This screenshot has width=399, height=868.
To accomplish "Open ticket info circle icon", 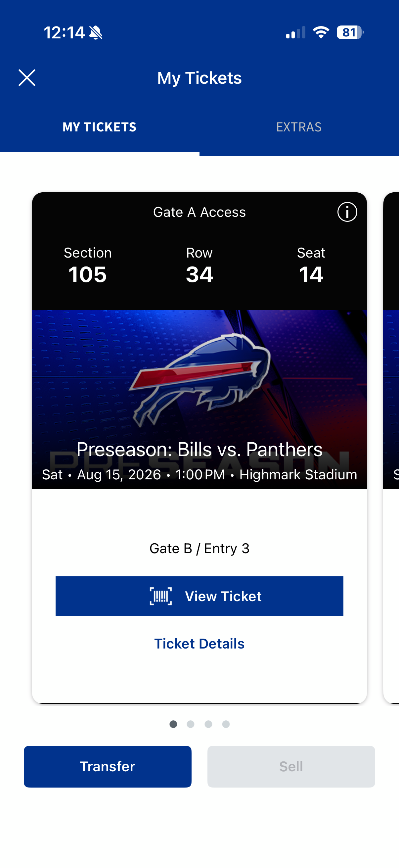I will (347, 212).
